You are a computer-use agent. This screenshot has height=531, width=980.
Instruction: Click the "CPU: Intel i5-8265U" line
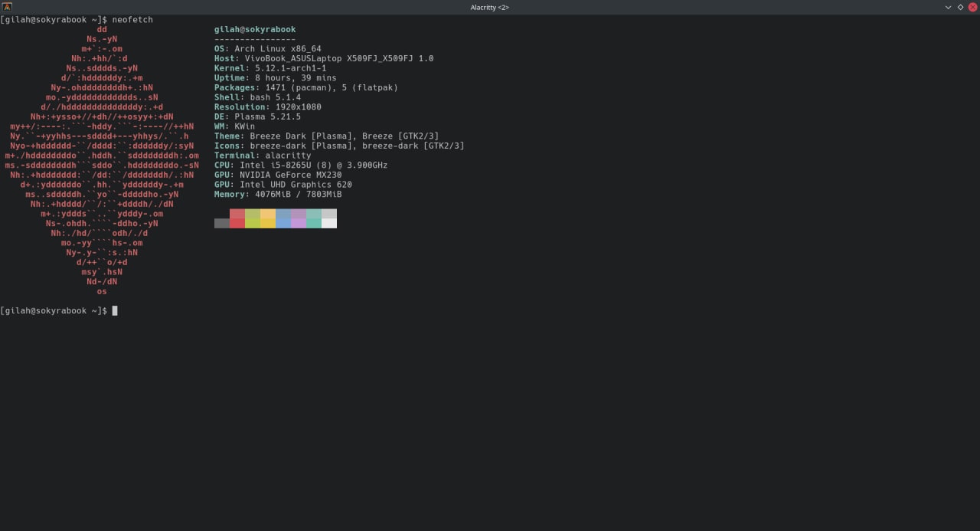(x=301, y=165)
